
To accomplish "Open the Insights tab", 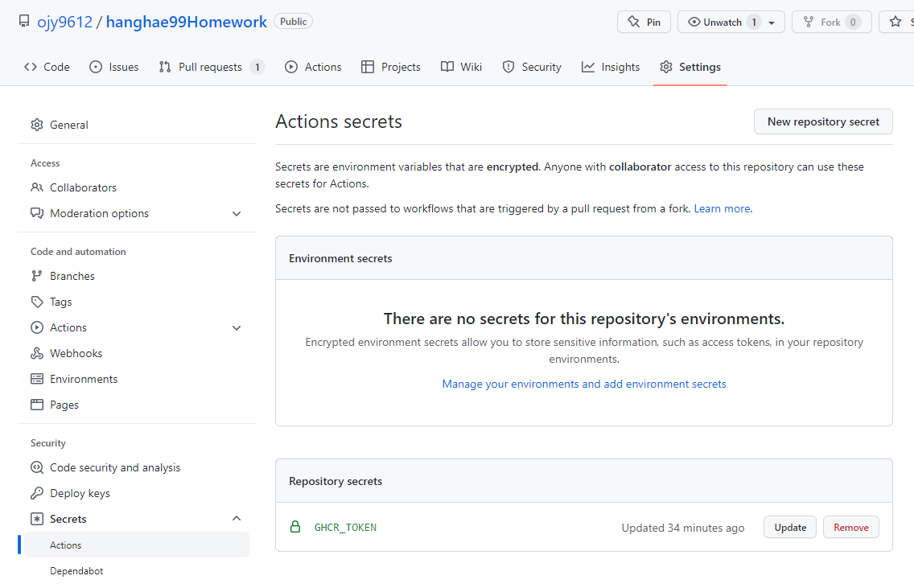I will tap(611, 67).
